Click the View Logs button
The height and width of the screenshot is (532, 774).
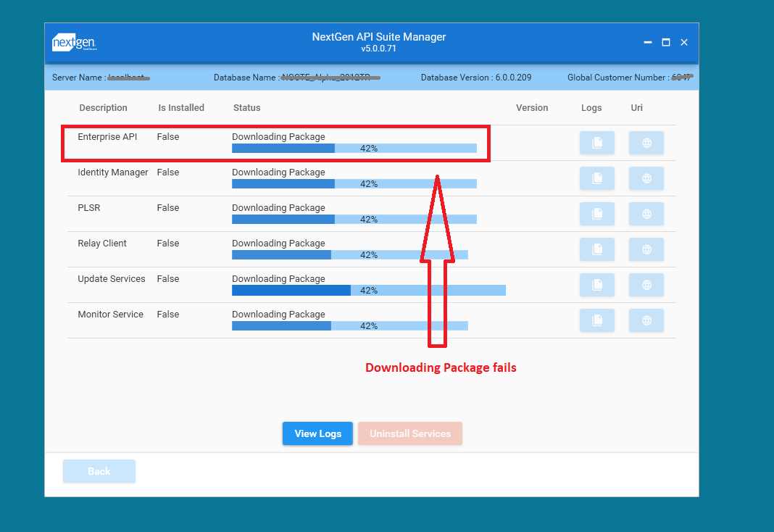point(318,434)
